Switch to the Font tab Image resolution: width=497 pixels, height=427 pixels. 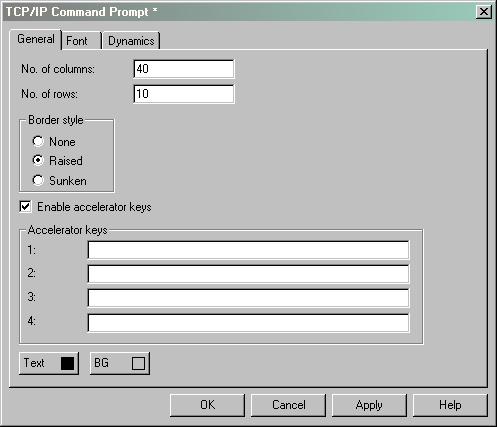point(81,41)
